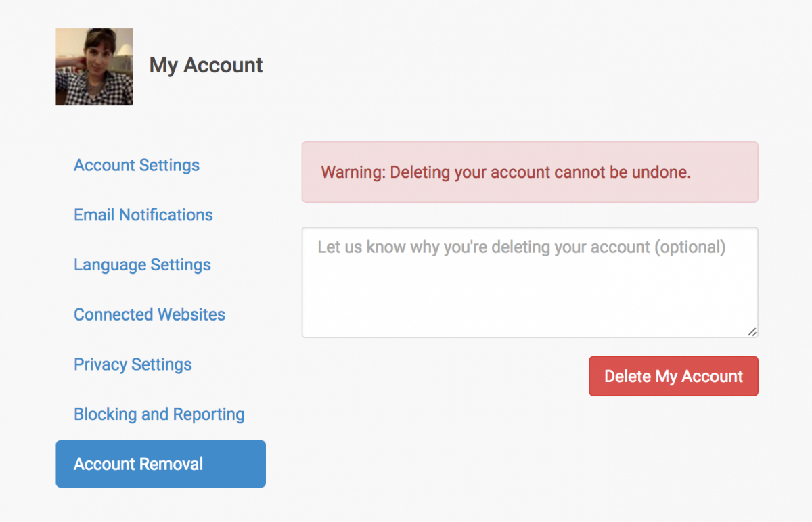Click the text area resize handle
Viewport: 812px width, 522px height.
(x=752, y=332)
